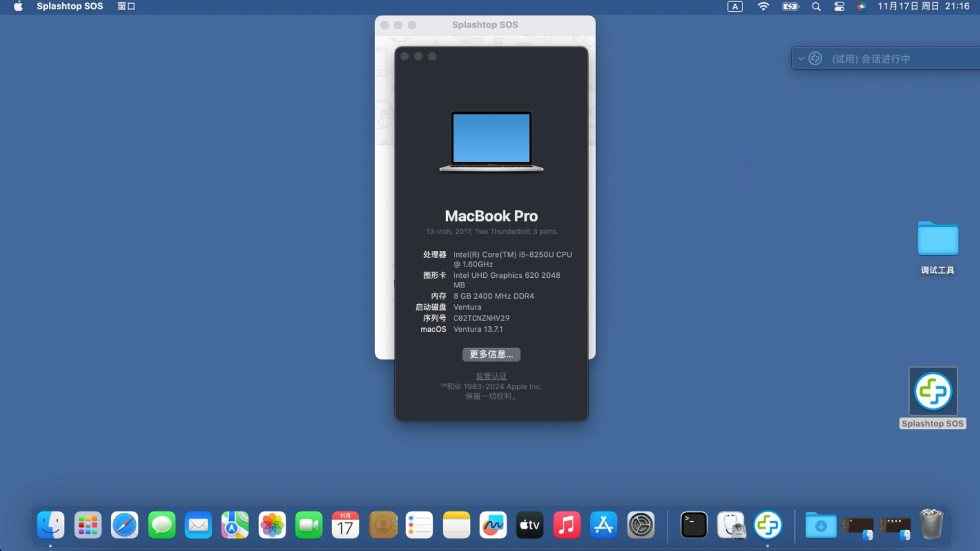Click the battery status icon in the menu bar

(x=789, y=7)
